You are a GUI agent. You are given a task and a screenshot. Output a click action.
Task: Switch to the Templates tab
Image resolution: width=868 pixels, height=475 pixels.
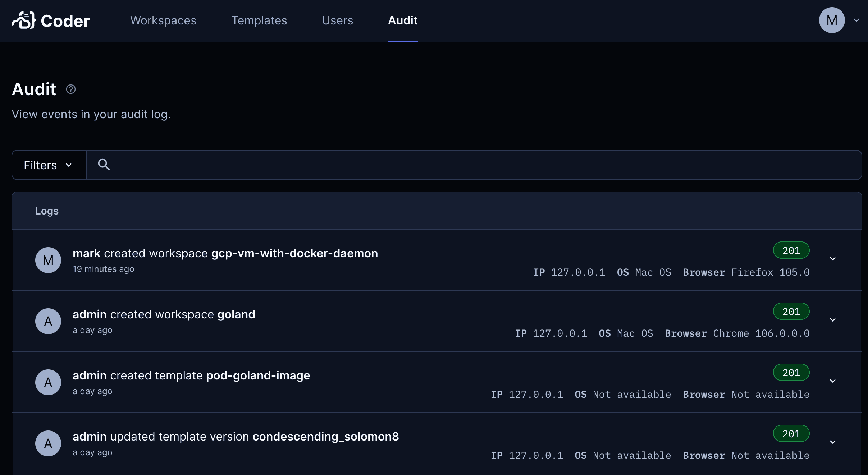259,20
